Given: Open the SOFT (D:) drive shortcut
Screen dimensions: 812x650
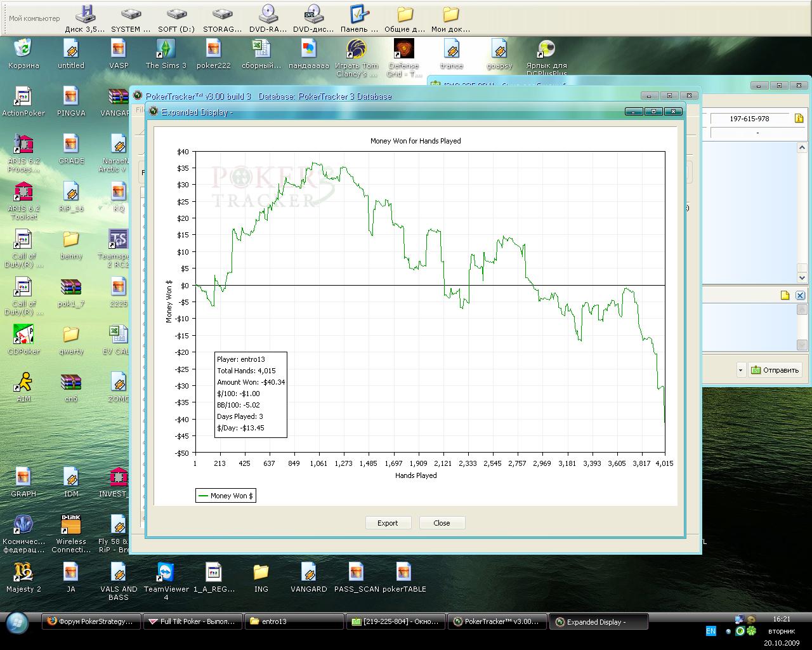Looking at the screenshot, I should coord(176,19).
